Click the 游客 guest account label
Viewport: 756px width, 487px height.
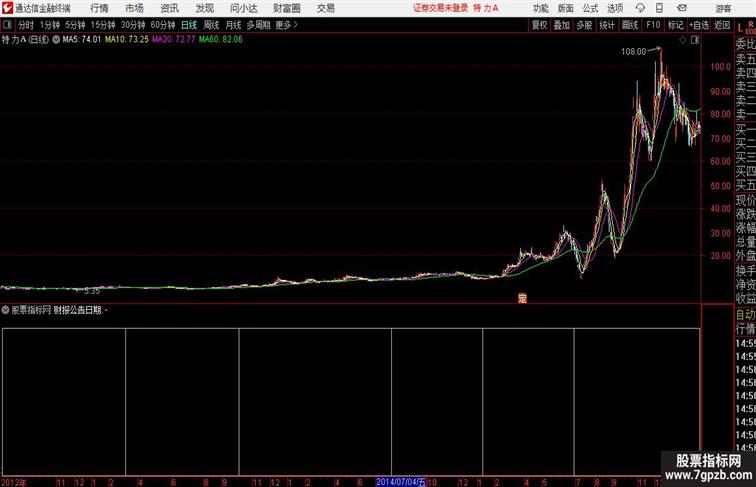(723, 8)
